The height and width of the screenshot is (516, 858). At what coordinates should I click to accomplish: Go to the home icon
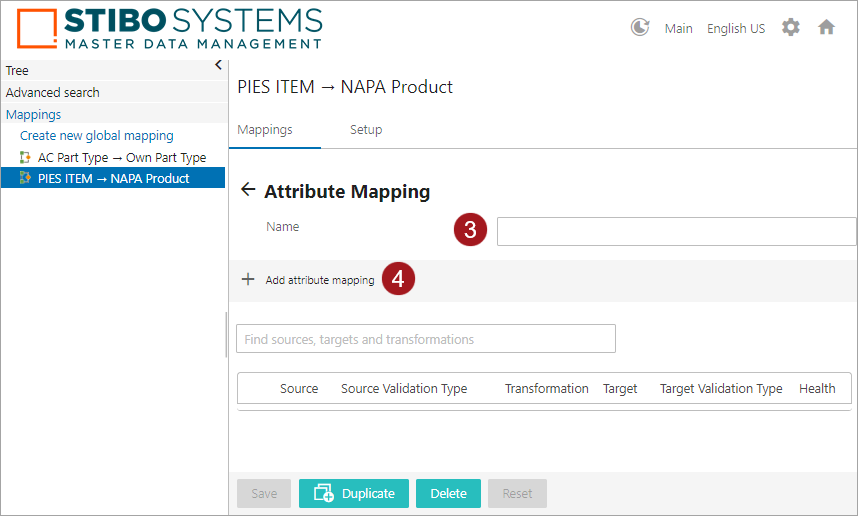pyautogui.click(x=826, y=28)
